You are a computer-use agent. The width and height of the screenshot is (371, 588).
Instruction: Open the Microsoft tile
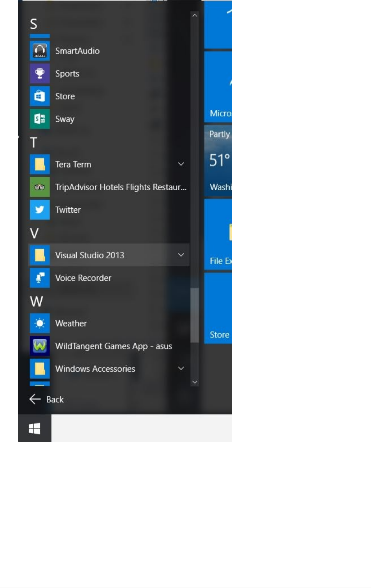point(218,87)
